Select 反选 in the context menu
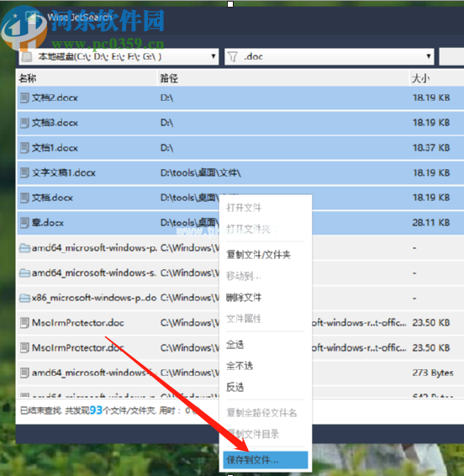The height and width of the screenshot is (476, 464). tap(235, 387)
